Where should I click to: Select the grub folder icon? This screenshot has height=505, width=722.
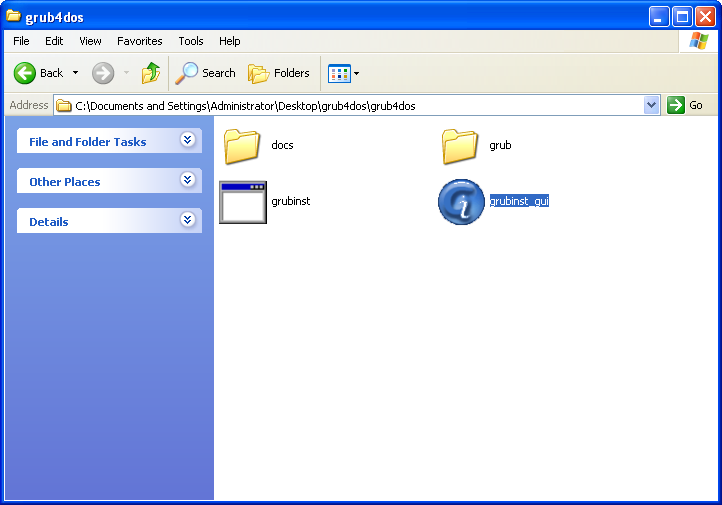tap(460, 146)
